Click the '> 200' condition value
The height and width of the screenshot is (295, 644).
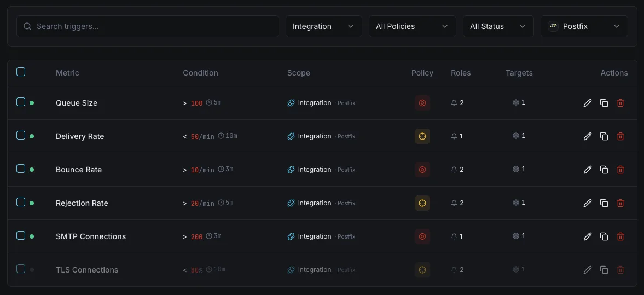coord(193,236)
